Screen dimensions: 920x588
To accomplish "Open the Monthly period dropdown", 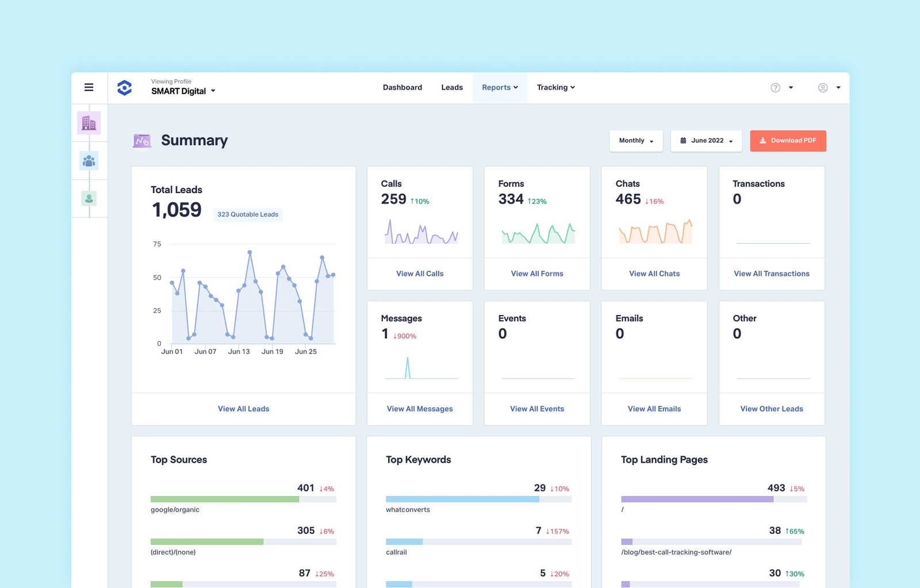I will pos(636,141).
